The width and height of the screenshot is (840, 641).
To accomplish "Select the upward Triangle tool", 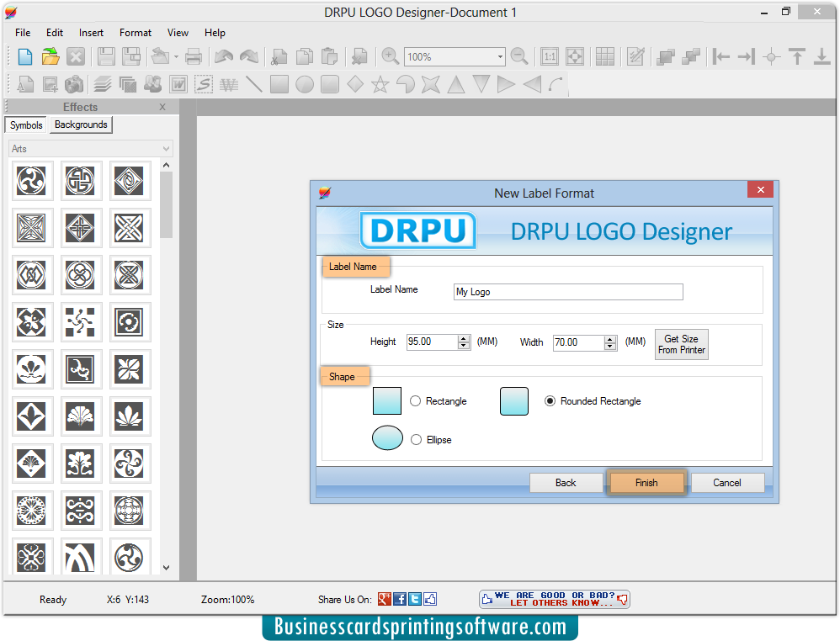I will click(x=456, y=84).
